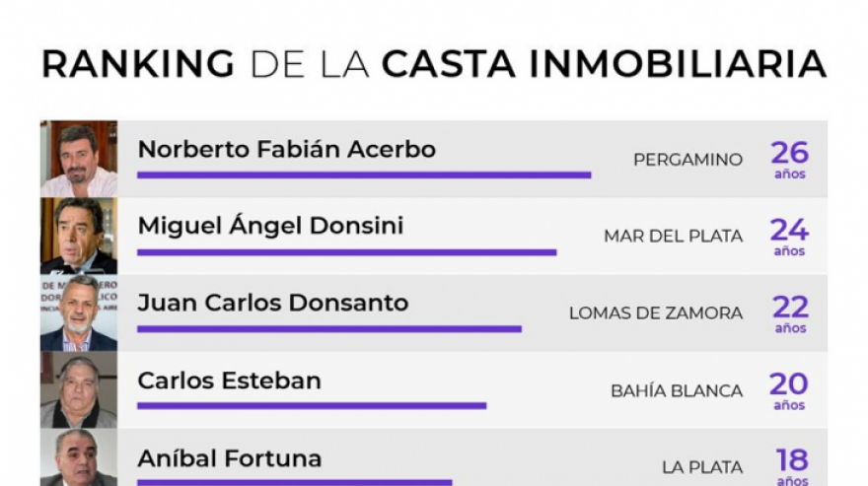The image size is (868, 486).
Task: Select the name Miguel Ángel Donsini
Action: pyautogui.click(x=270, y=227)
